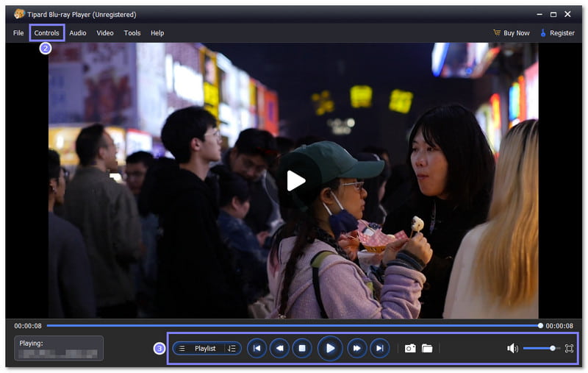Maximize the player window
Viewport: 588px width, 373px height.
pos(553,14)
